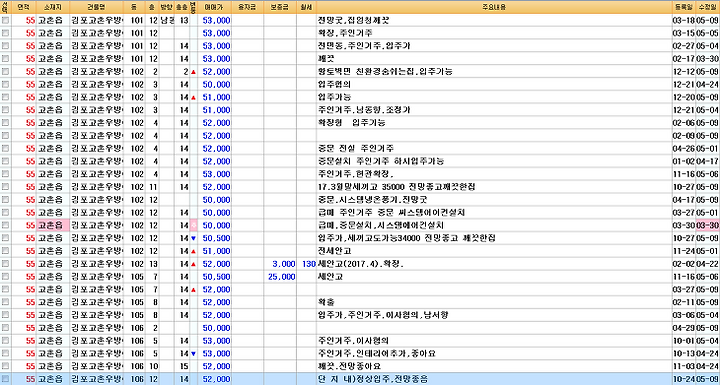
Task: Click the 깨끗 description registered 02-17
Action: pyautogui.click(x=326, y=59)
